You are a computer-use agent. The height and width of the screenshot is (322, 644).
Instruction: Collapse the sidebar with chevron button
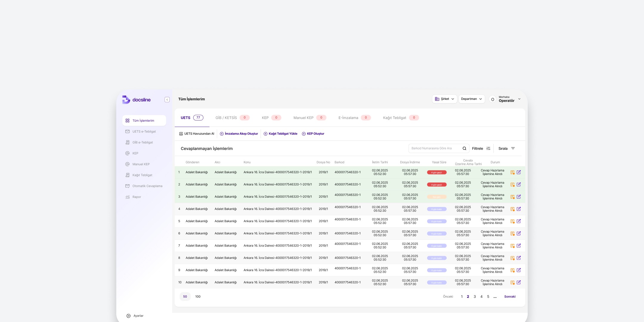coord(167,100)
